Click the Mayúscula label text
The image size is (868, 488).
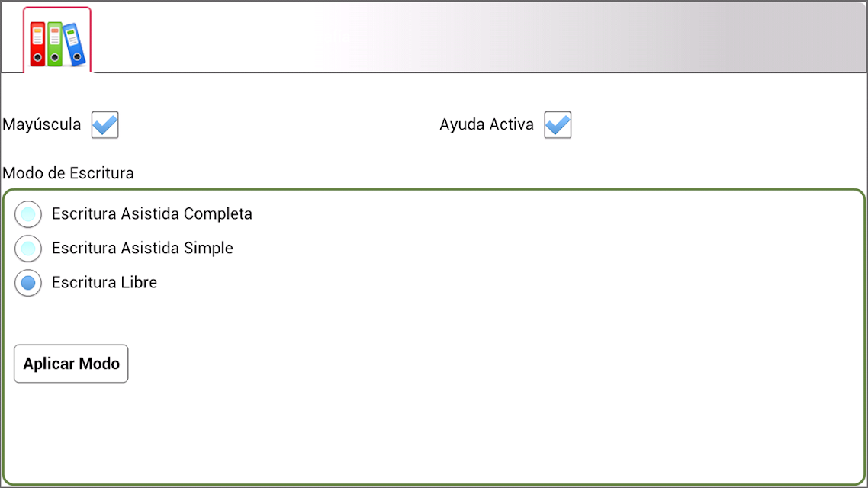pyautogui.click(x=41, y=124)
